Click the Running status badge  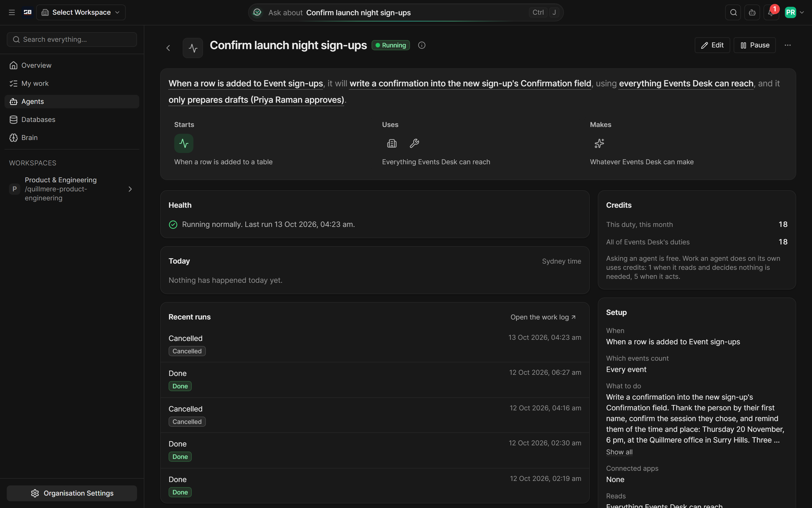pos(390,45)
